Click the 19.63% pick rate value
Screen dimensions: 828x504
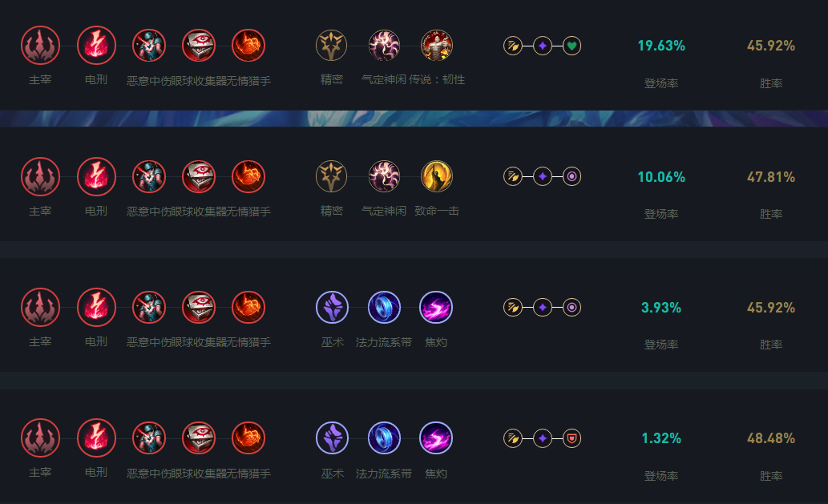coord(661,46)
